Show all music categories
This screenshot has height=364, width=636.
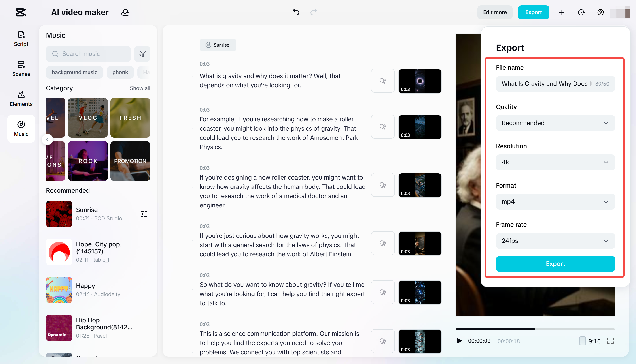(140, 88)
